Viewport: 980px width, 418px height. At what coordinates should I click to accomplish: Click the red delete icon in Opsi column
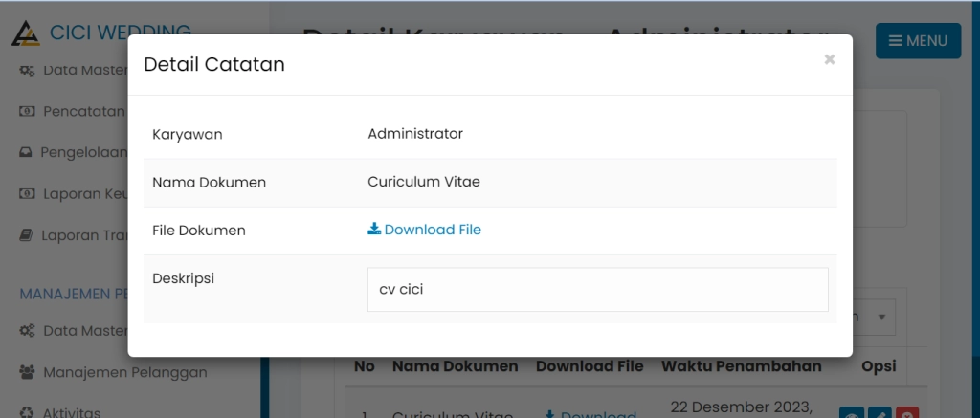907,413
